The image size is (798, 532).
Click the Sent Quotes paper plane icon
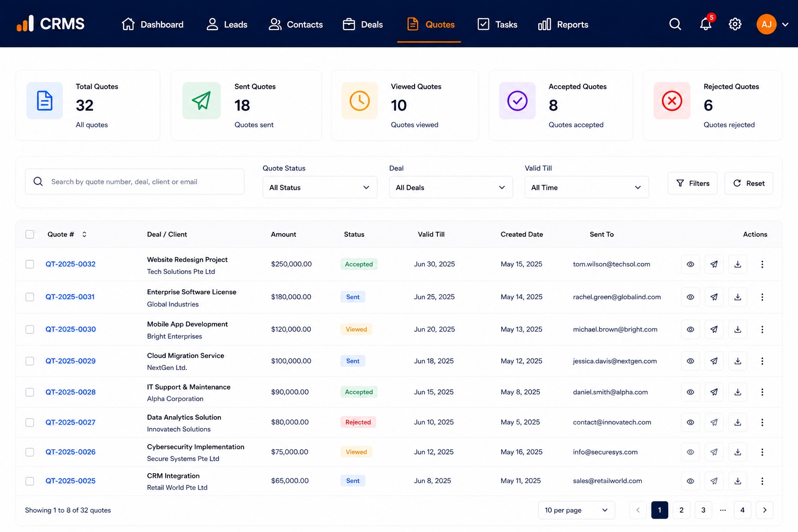tap(202, 101)
